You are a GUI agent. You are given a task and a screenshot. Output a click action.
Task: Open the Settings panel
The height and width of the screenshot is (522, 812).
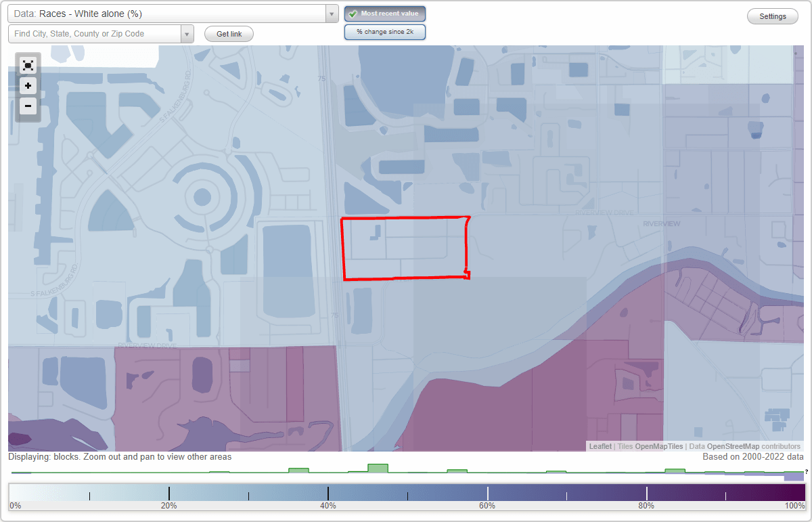tap(772, 16)
